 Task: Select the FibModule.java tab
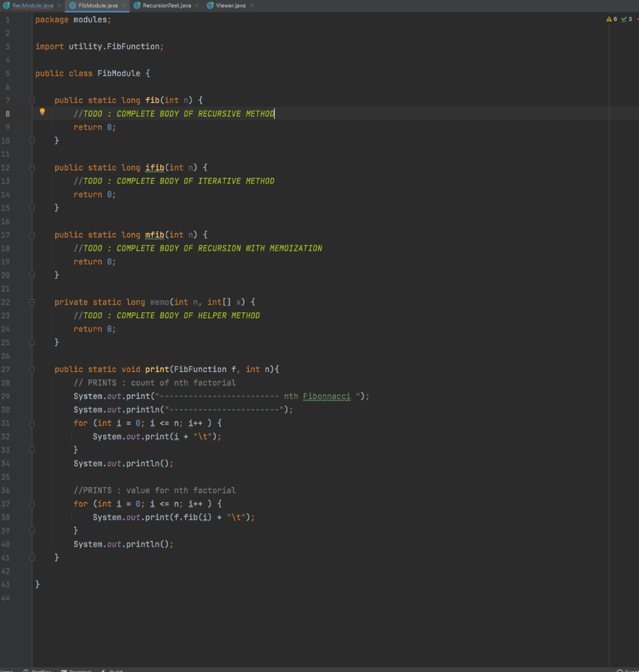point(98,5)
